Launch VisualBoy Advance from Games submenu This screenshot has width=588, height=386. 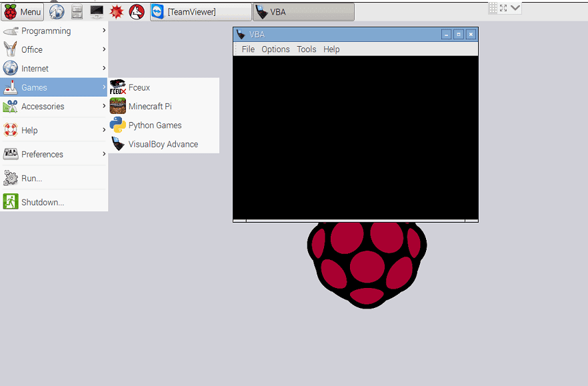(163, 144)
